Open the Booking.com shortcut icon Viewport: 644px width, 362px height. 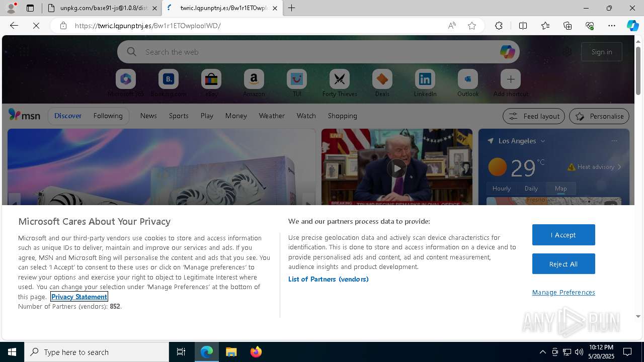point(169,79)
